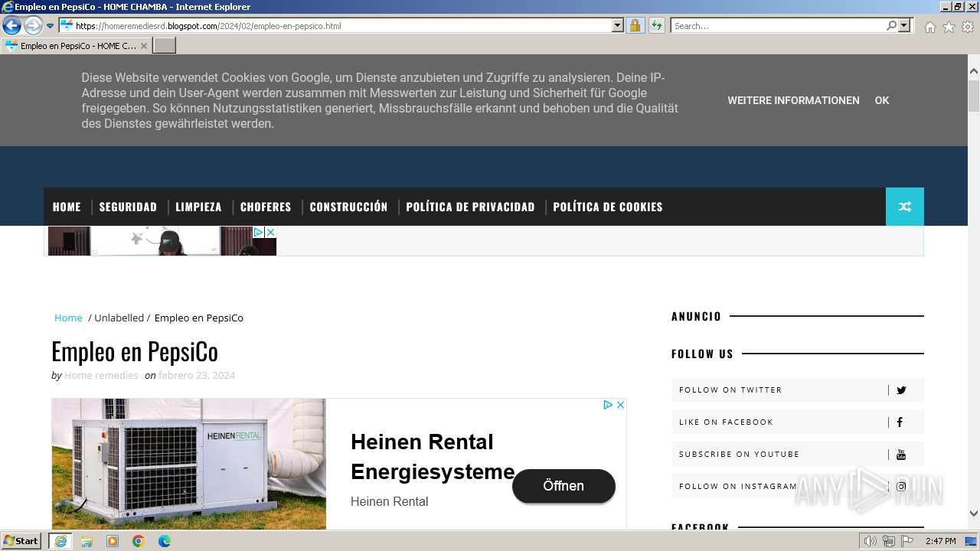The height and width of the screenshot is (551, 980).
Task: Open Weitere Informationen about cookies
Action: pyautogui.click(x=793, y=100)
